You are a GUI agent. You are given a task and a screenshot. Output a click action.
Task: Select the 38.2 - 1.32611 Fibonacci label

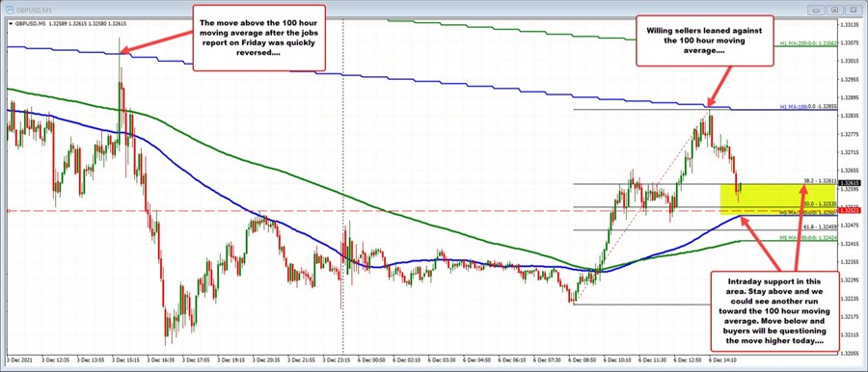point(820,180)
